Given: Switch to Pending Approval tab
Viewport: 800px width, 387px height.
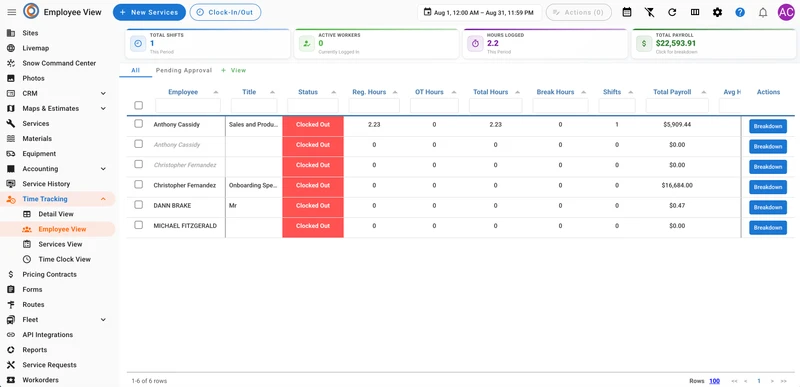Looking at the screenshot, I should tap(184, 70).
